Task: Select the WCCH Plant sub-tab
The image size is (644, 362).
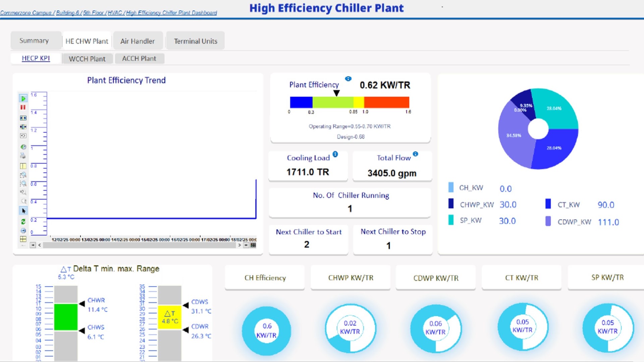Action: click(87, 59)
